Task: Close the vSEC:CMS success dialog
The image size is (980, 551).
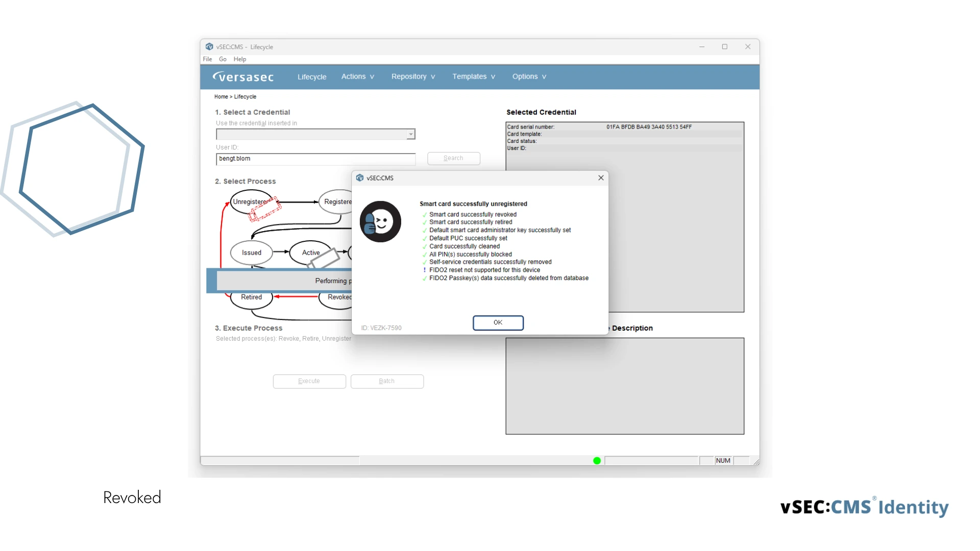Action: tap(601, 178)
